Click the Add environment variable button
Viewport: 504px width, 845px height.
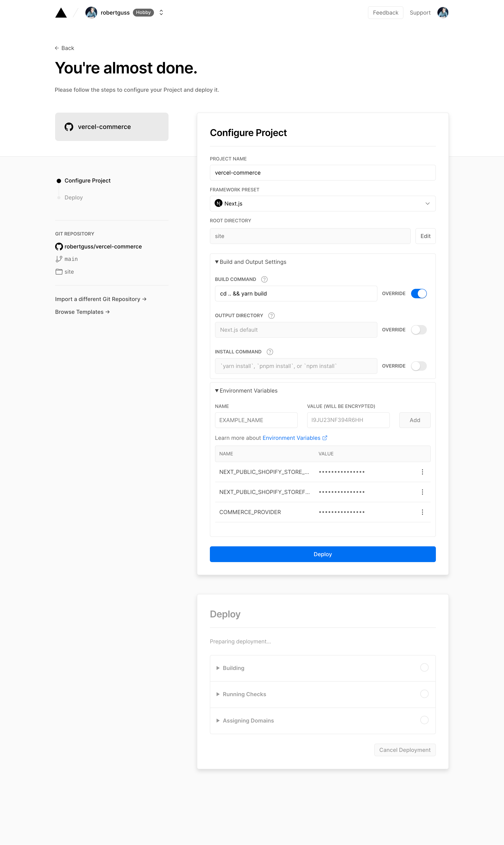tap(415, 421)
